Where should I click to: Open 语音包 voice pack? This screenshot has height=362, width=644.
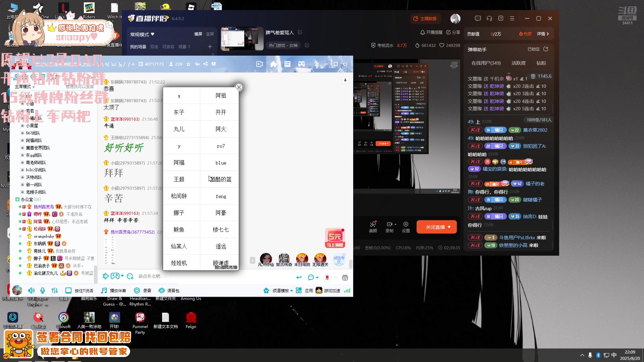click(169, 290)
